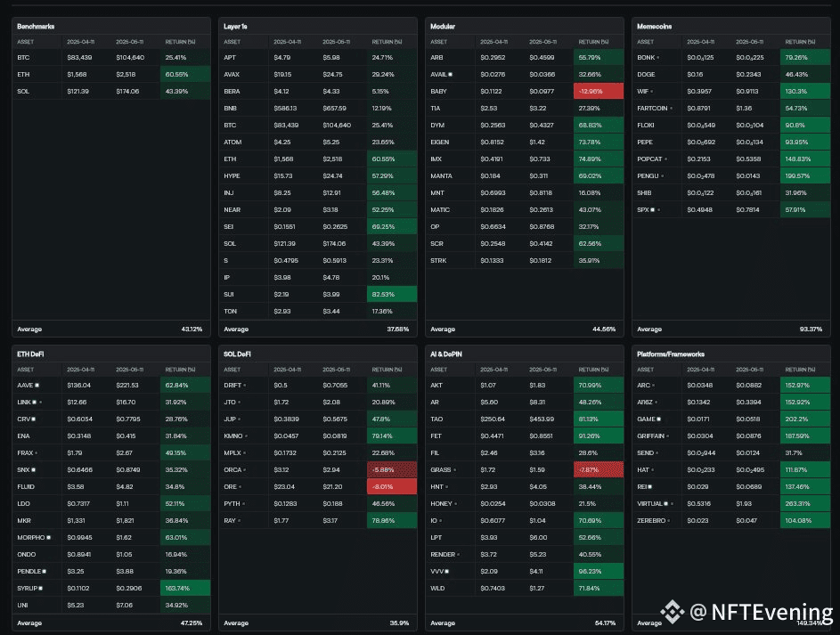Click the PEPE return 93.95% cell
The image size is (840, 635).
click(805, 142)
